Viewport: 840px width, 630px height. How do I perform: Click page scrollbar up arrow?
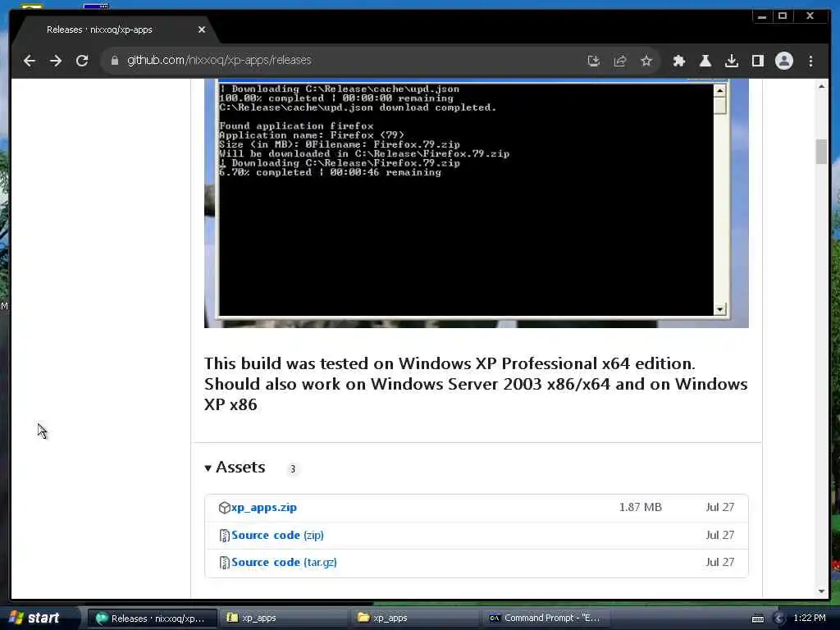click(x=821, y=86)
